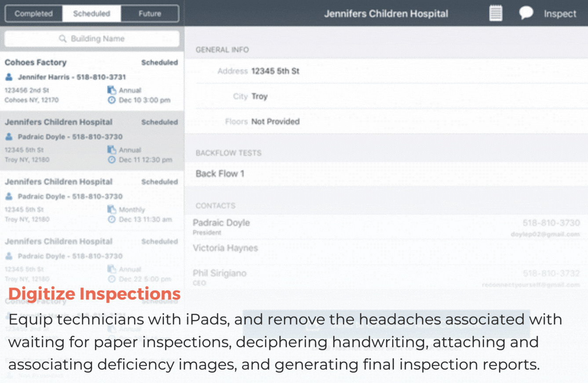Click Jennifer Harris contact person icon

pyautogui.click(x=9, y=77)
